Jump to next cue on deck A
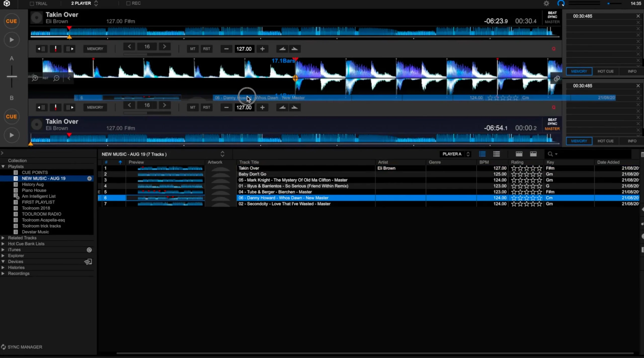Viewport: 644px width, 358px height. (70, 49)
